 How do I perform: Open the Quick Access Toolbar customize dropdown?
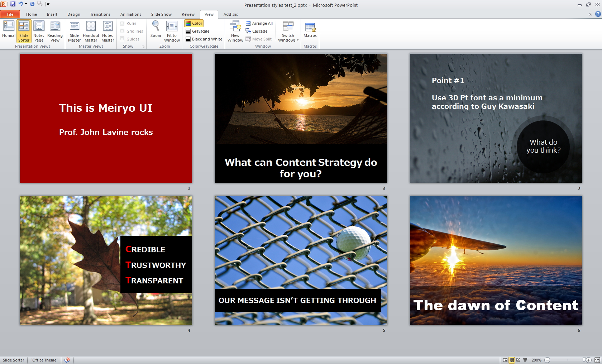click(48, 4)
